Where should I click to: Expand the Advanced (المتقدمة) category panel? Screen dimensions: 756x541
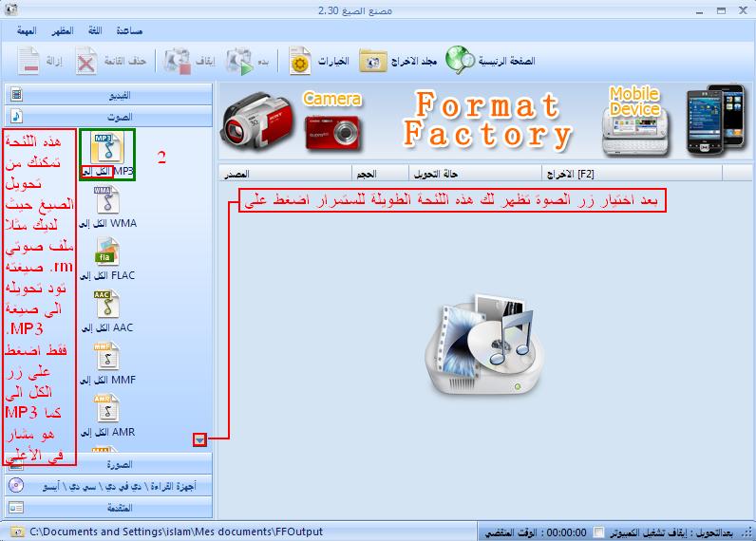(109, 506)
